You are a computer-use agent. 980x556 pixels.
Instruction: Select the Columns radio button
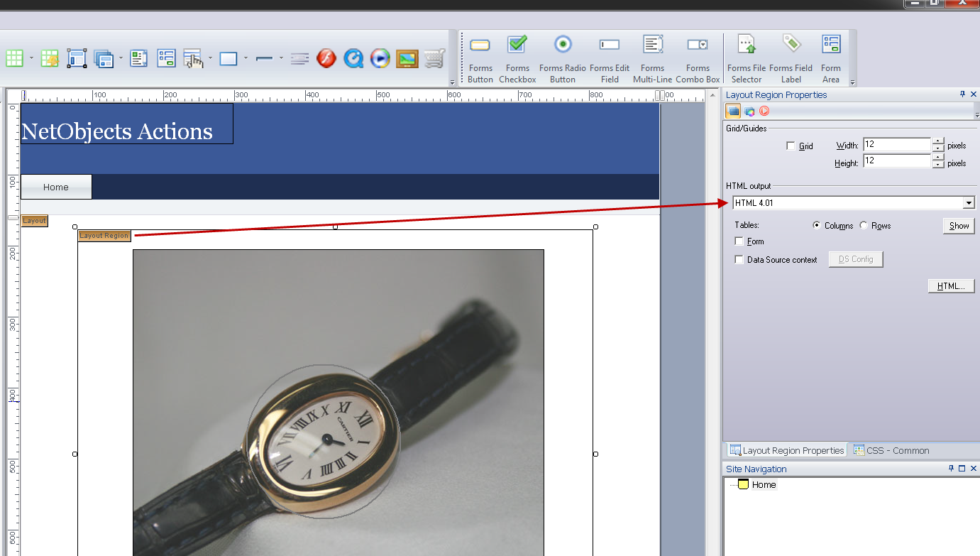[x=817, y=226]
